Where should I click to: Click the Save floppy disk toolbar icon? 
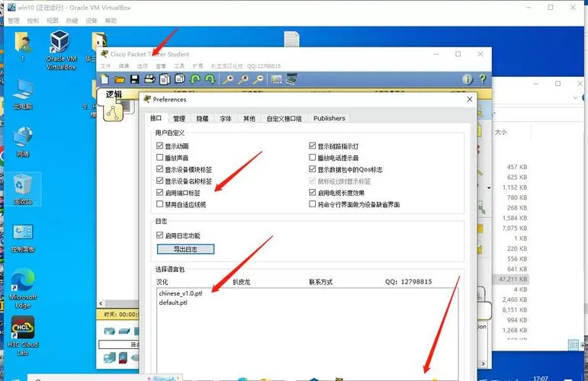click(x=135, y=79)
